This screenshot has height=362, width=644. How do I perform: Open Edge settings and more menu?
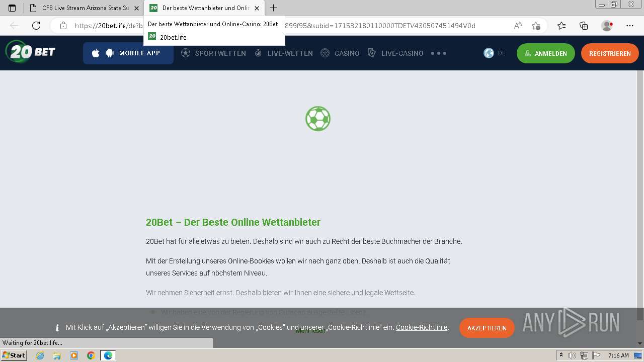tap(630, 26)
